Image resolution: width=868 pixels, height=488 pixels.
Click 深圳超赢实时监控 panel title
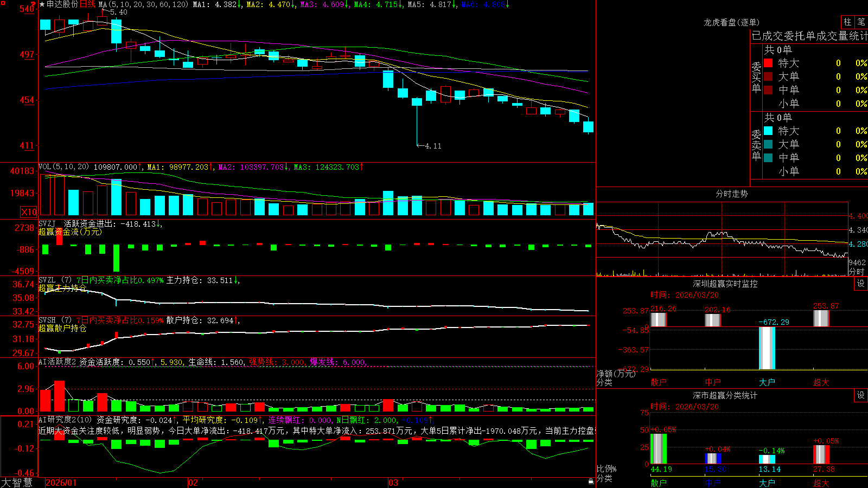click(x=725, y=284)
